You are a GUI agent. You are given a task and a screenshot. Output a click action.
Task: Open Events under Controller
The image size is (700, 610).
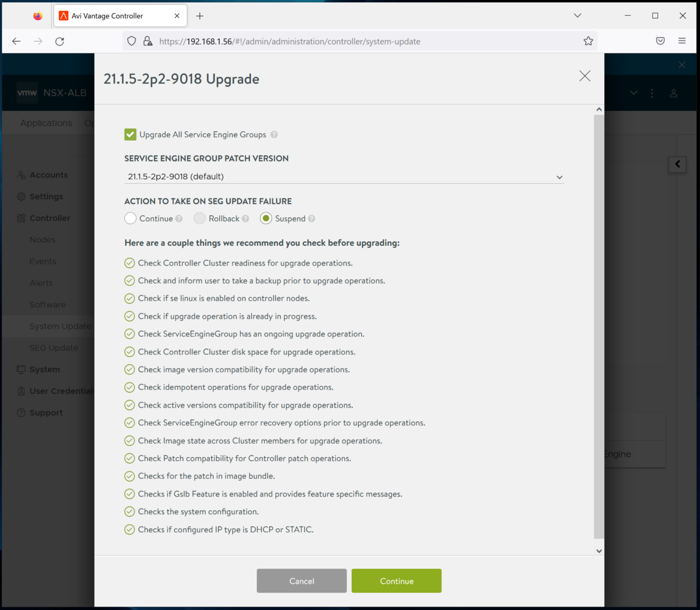click(43, 262)
